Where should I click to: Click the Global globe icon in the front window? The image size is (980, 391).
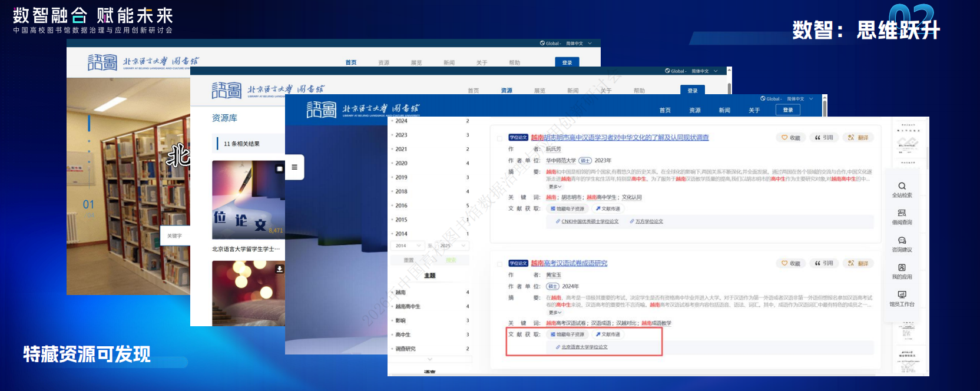[763, 98]
